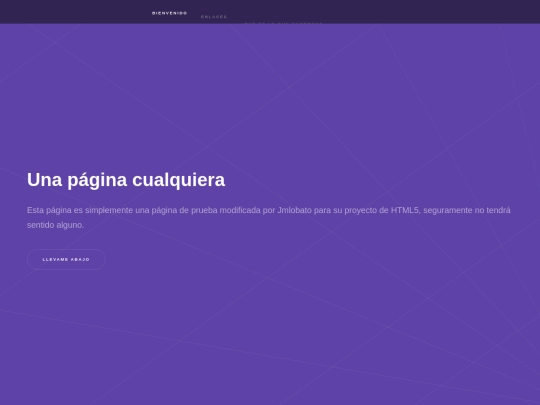Click the paragraph mentioning Jmlobato
Image resolution: width=540 pixels, height=405 pixels.
[x=269, y=217]
